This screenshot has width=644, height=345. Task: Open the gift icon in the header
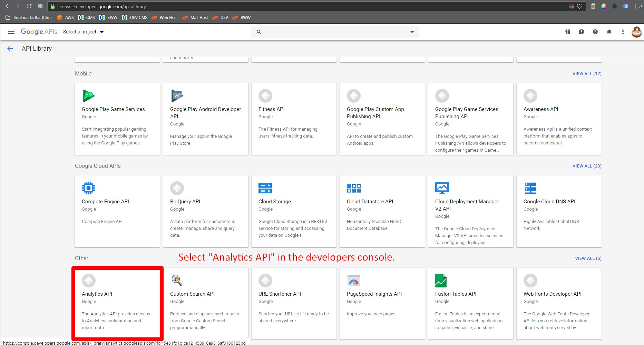click(x=568, y=32)
